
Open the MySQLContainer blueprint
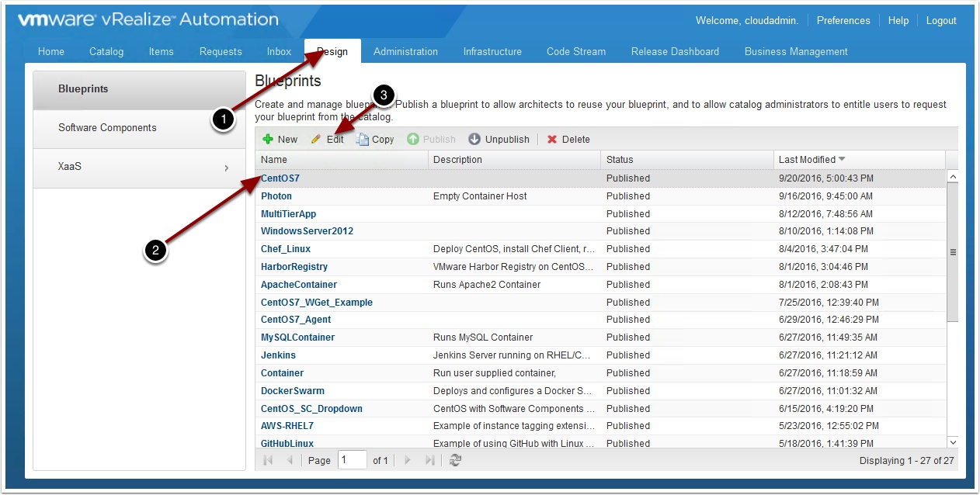(298, 337)
